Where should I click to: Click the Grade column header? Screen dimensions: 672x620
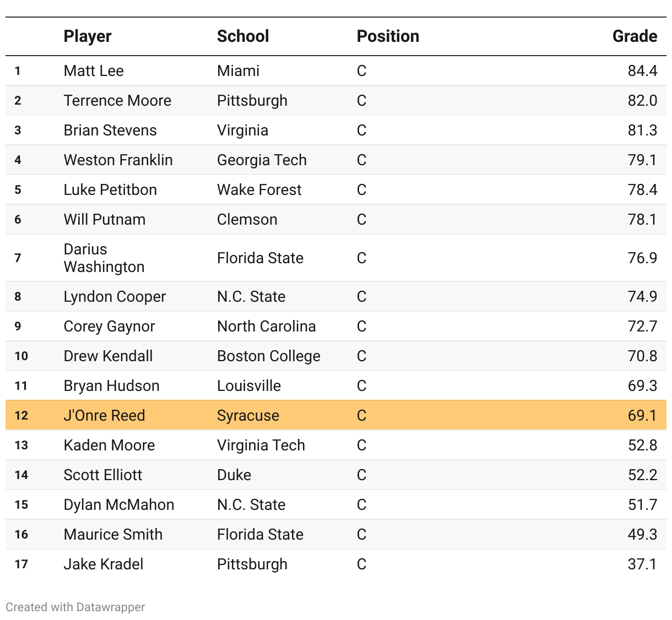[x=635, y=36]
